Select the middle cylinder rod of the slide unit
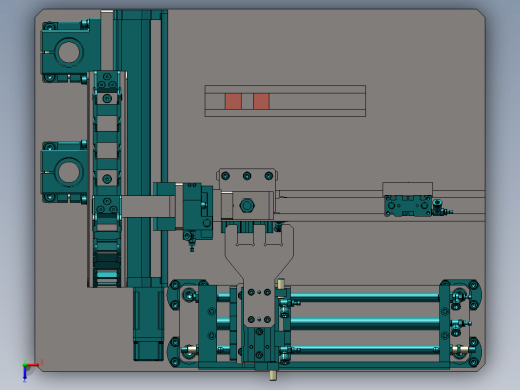The height and width of the screenshot is (390, 520). [365, 323]
